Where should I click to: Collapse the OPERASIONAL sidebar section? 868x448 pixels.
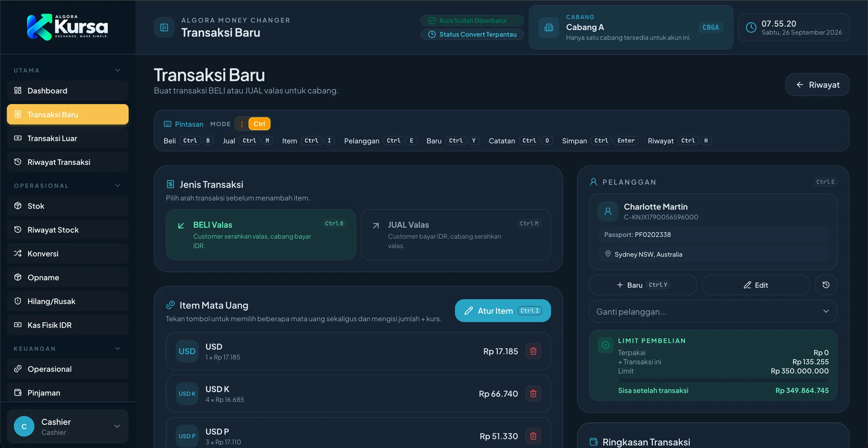pyautogui.click(x=118, y=185)
